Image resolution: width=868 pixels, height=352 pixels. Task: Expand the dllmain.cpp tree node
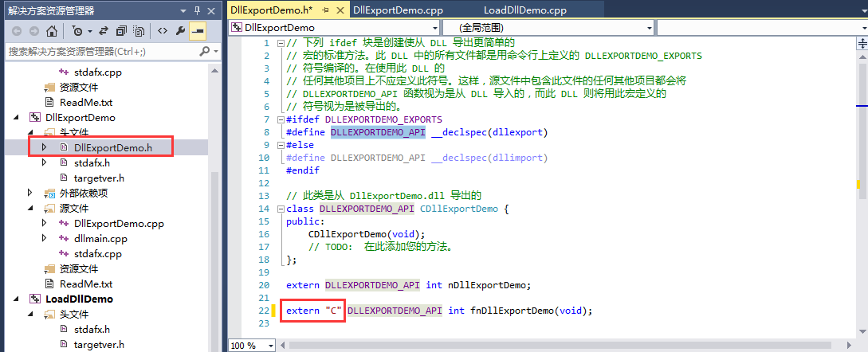click(45, 239)
